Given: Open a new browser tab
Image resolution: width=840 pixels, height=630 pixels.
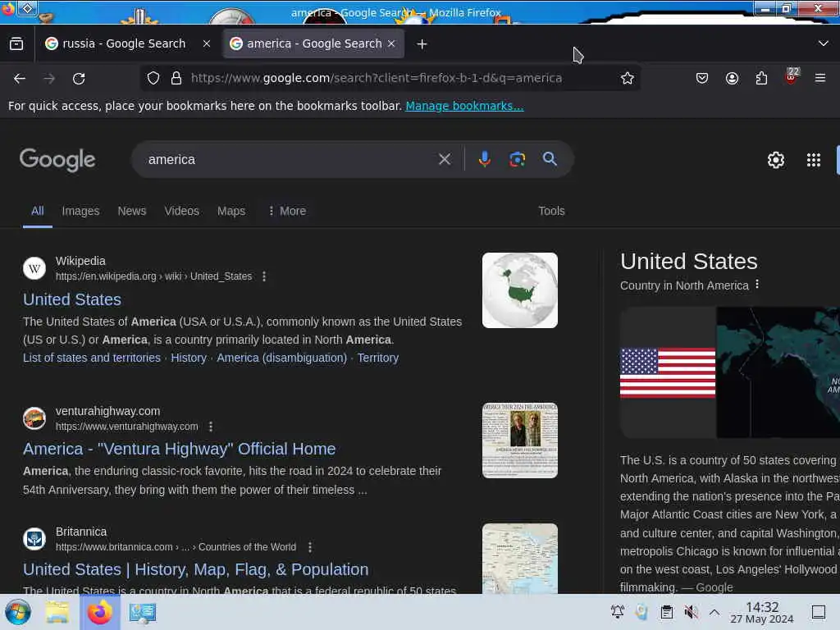Looking at the screenshot, I should [x=422, y=44].
